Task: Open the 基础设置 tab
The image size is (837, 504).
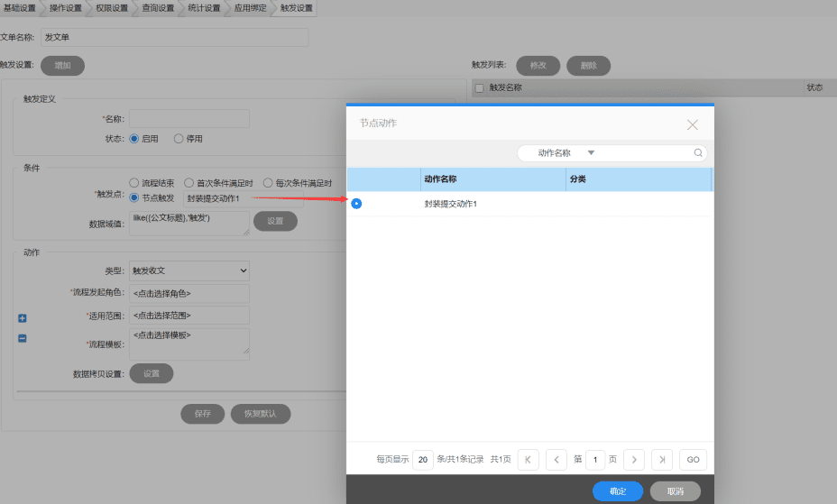Action: [x=20, y=8]
